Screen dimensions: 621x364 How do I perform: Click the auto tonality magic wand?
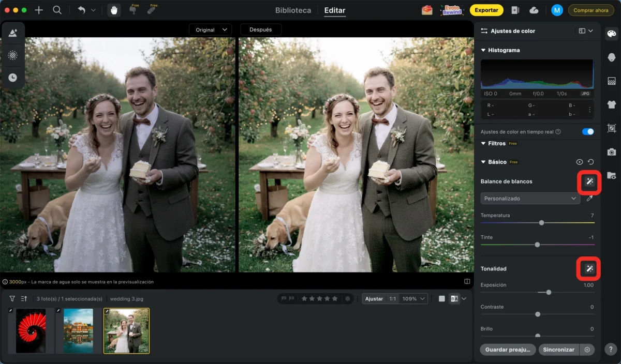pos(589,268)
